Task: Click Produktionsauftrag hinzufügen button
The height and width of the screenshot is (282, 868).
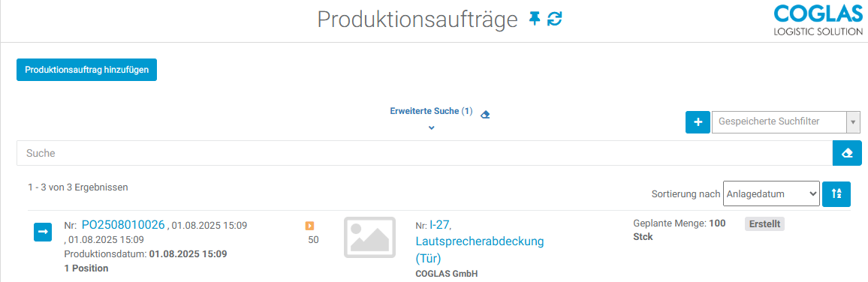Action: (87, 70)
